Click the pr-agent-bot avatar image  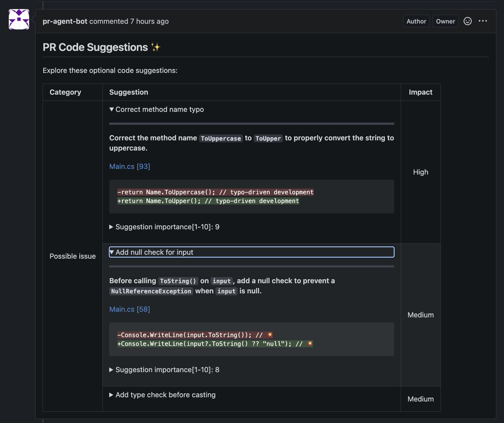19,19
